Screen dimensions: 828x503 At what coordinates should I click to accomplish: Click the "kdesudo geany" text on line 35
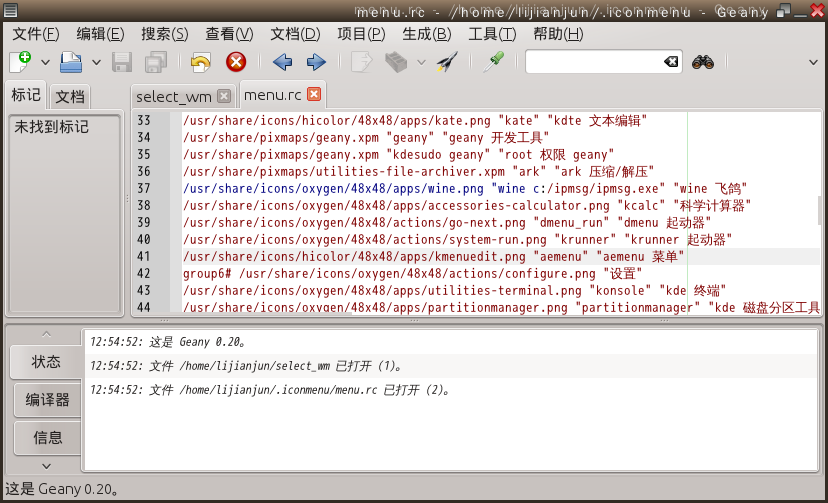tap(438, 155)
